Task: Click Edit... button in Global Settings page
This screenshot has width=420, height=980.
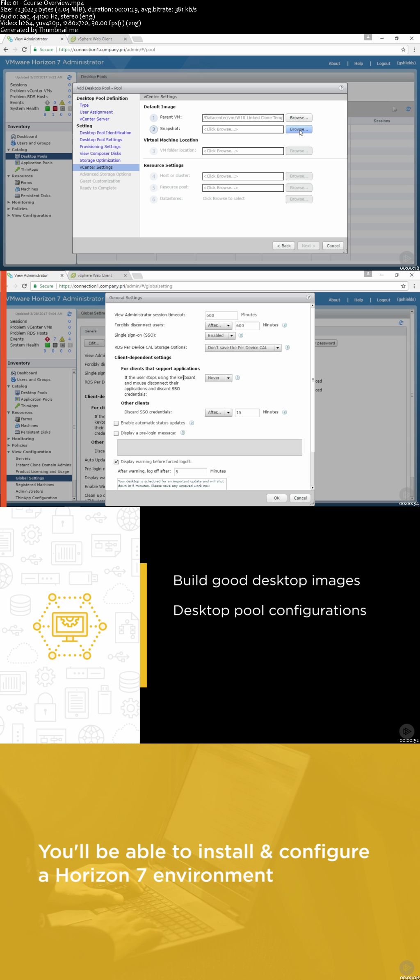Action: coord(94,343)
